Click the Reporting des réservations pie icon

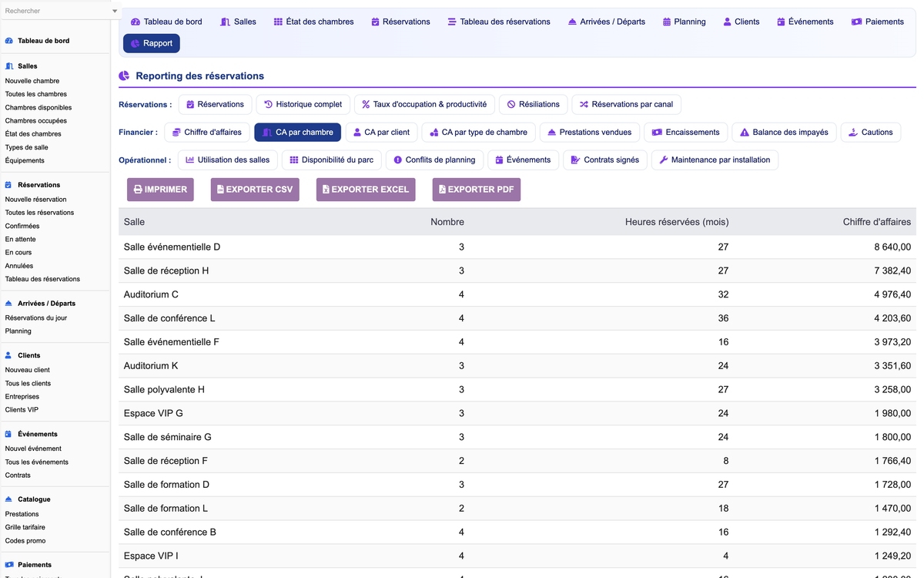[x=124, y=76]
